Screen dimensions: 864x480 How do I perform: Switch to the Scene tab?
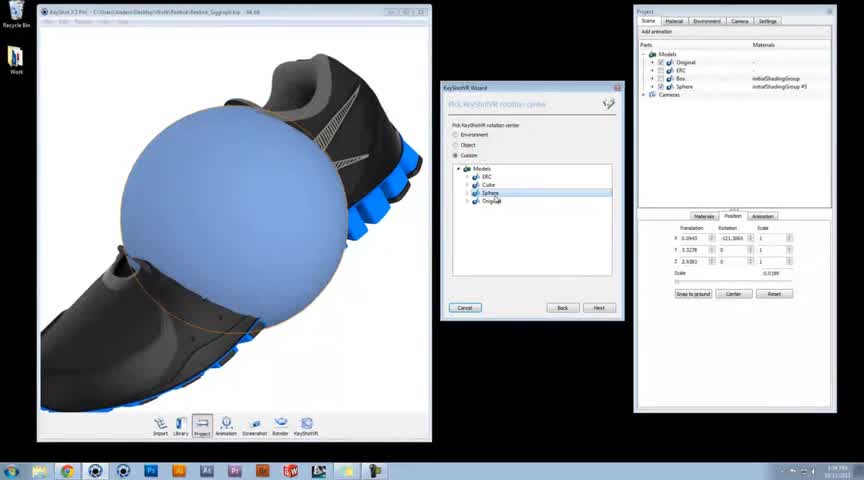[649, 21]
